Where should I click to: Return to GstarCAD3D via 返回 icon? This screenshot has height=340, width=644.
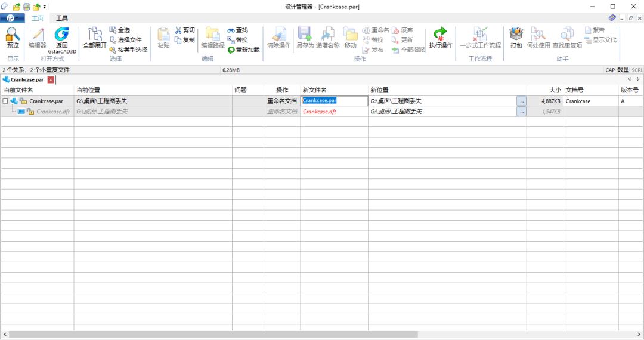tap(62, 36)
